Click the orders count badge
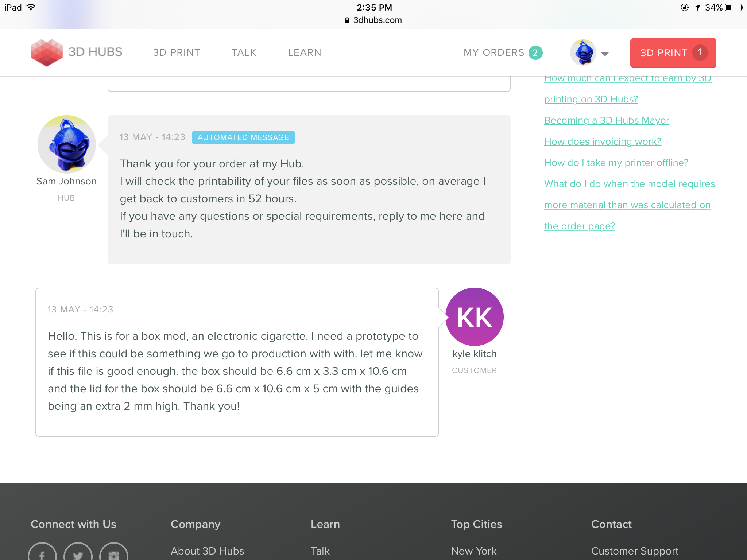Viewport: 747px width, 560px height. (535, 52)
